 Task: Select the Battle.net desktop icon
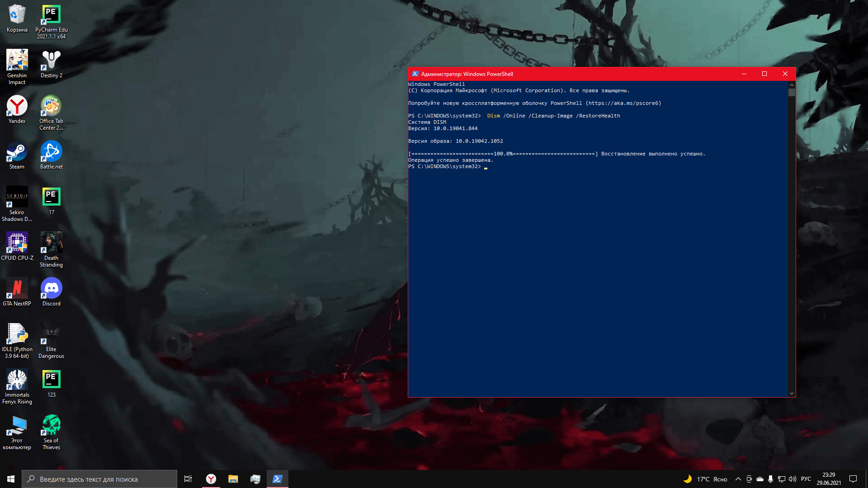(x=51, y=155)
